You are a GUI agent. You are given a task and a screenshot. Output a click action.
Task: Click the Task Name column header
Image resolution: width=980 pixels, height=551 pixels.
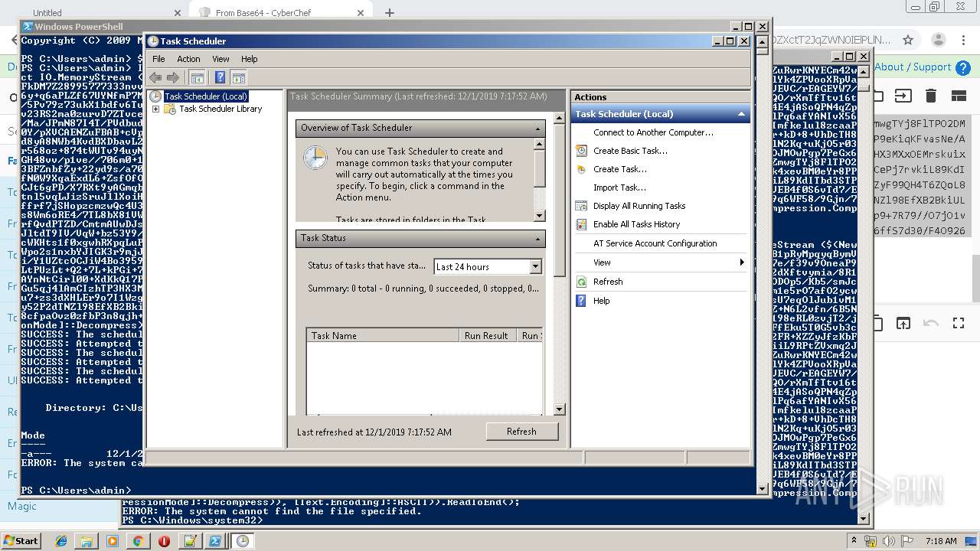pyautogui.click(x=383, y=336)
